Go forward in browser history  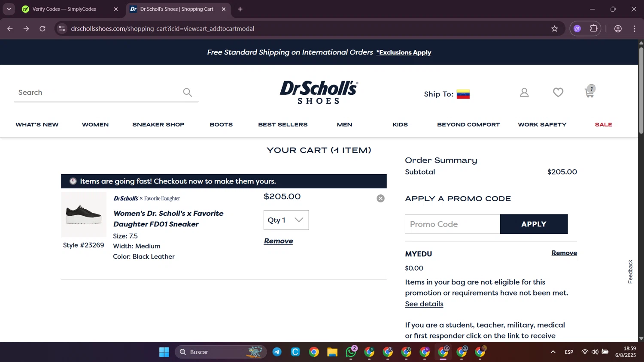coord(26,29)
